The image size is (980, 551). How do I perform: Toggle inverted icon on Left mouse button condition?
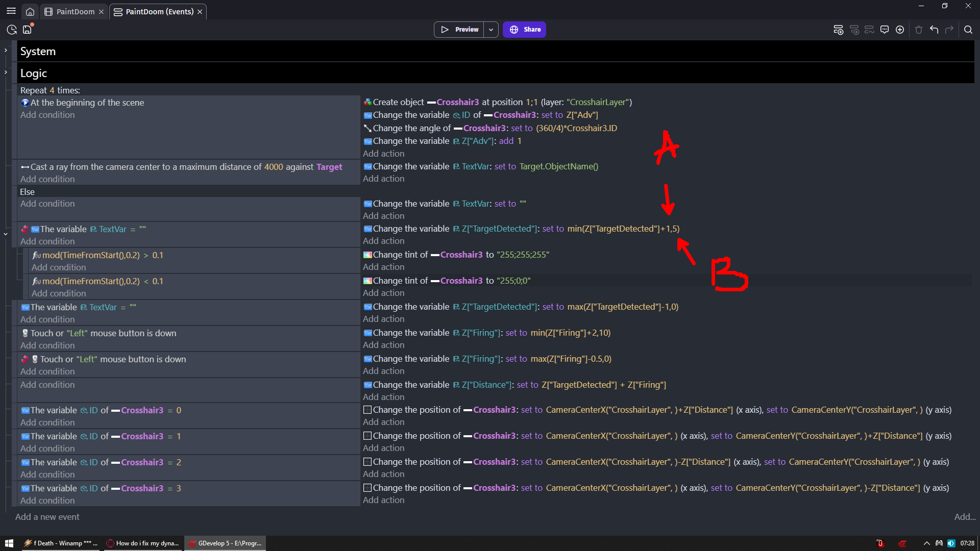pos(24,359)
